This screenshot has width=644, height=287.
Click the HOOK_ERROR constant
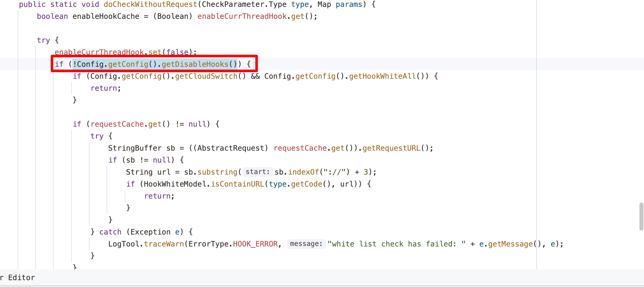(x=255, y=244)
